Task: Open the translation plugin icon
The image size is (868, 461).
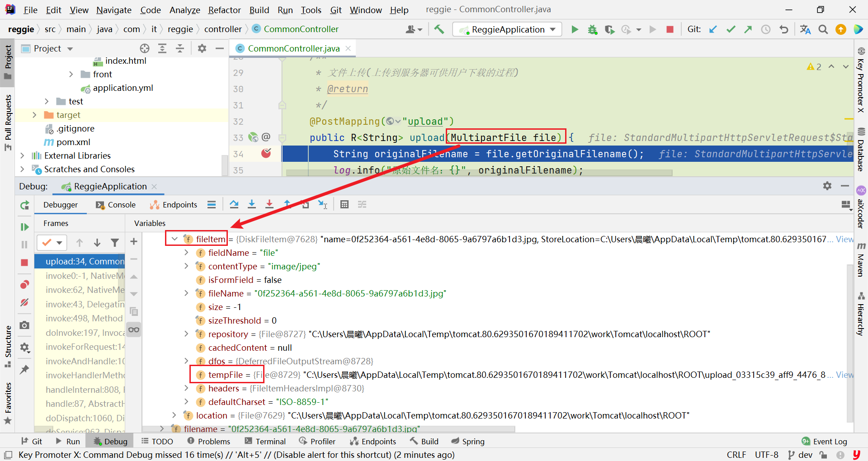Action: coord(805,29)
